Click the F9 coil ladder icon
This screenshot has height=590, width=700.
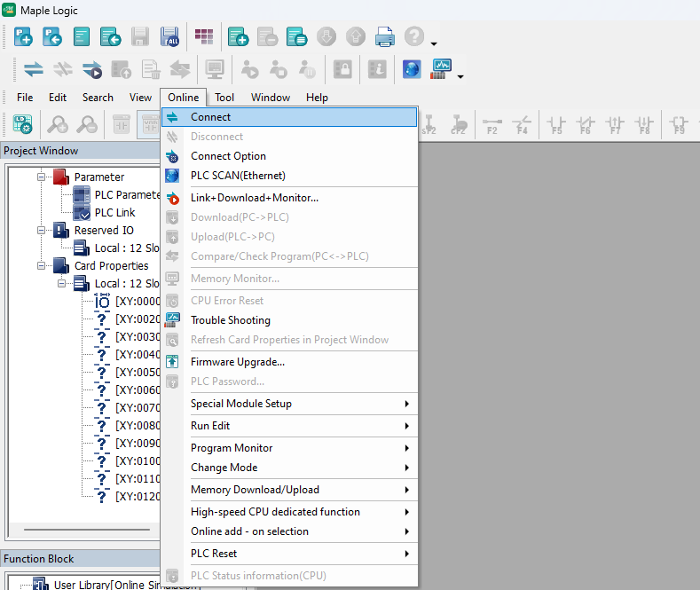(679, 125)
